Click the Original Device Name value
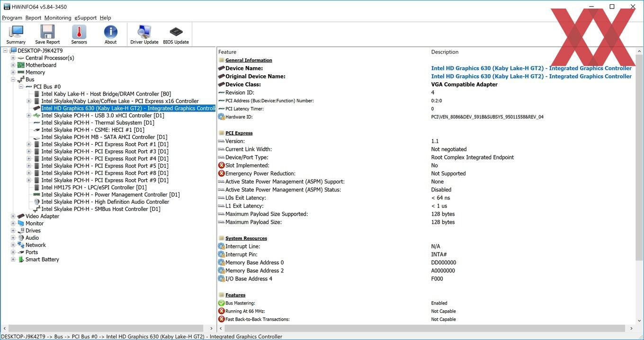This screenshot has height=340, width=644. [x=531, y=76]
